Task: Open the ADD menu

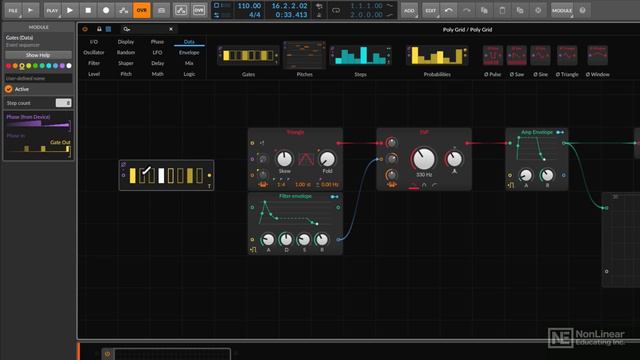Action: [x=409, y=11]
